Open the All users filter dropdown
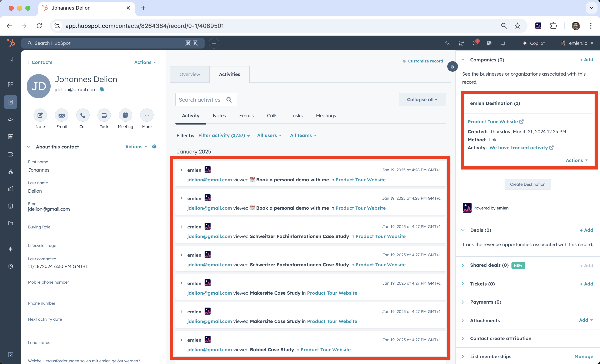 (269, 136)
